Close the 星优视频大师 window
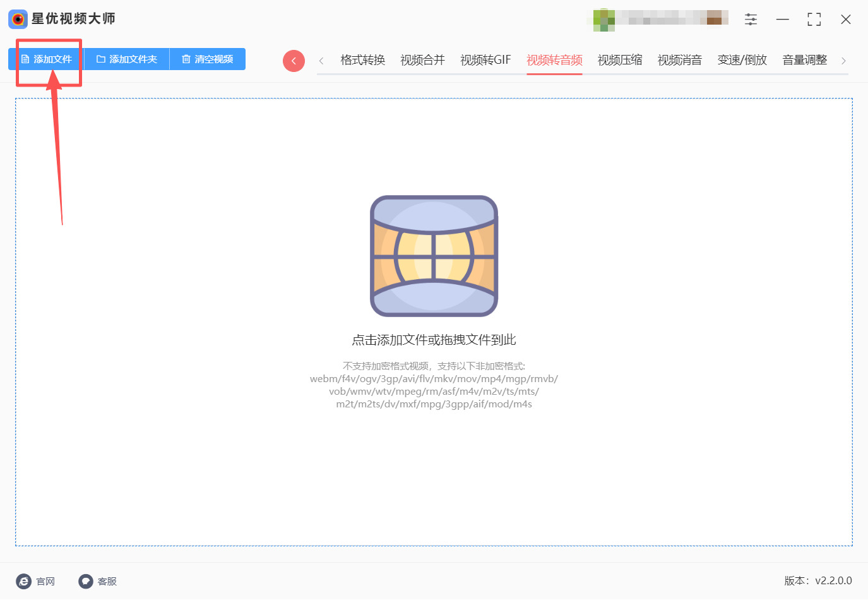Screen dimensions: 868x600 click(x=846, y=19)
